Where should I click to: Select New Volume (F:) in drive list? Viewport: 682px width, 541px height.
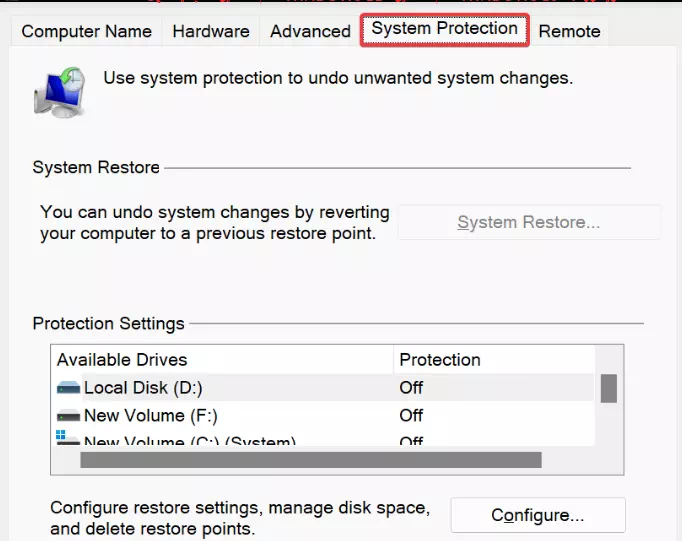pos(322,416)
